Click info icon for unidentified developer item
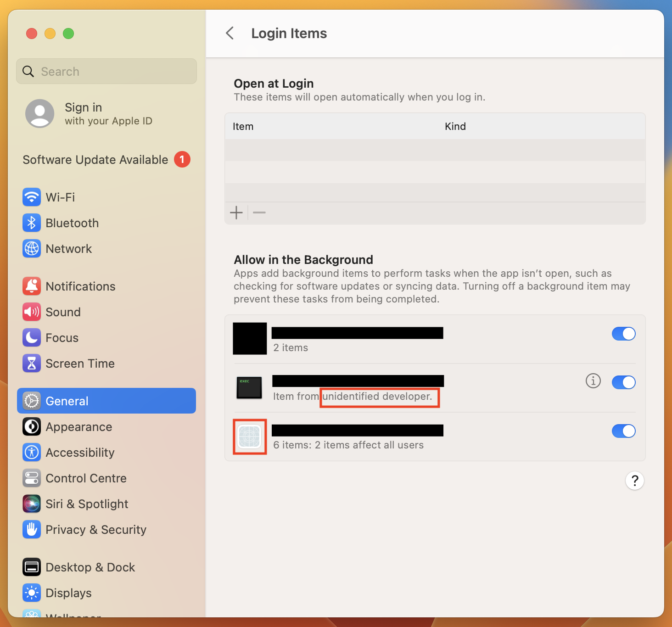 (x=593, y=381)
